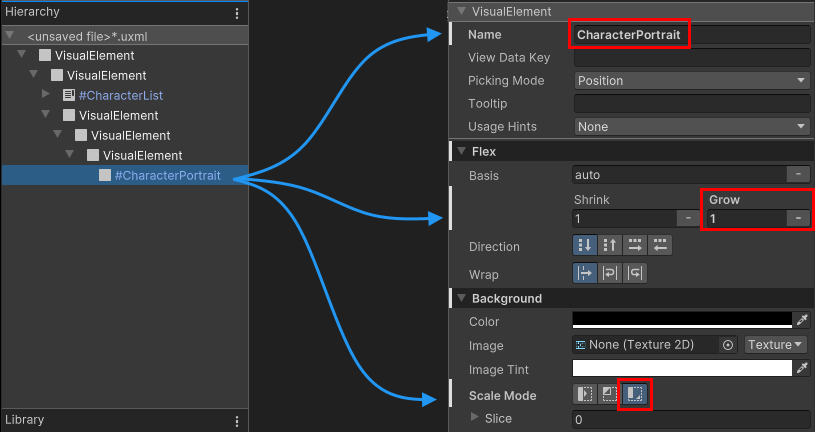The image size is (815, 432).
Task: Click the Image Tint eyedropper icon
Action: tap(801, 369)
